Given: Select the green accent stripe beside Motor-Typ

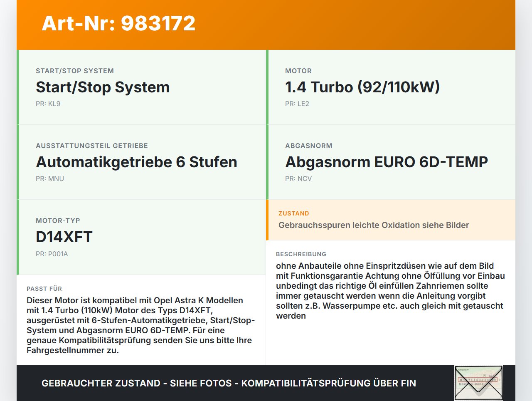Looking at the screenshot, I should (17, 236).
